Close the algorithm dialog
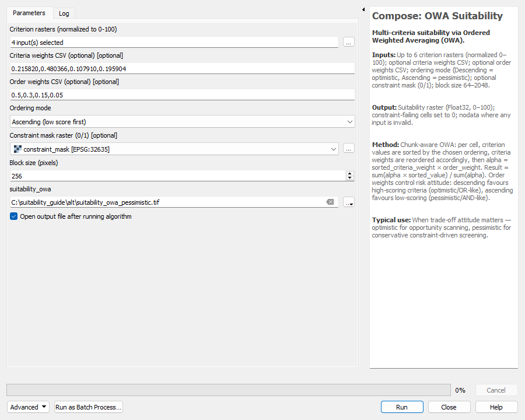The height and width of the screenshot is (420, 525). [449, 407]
